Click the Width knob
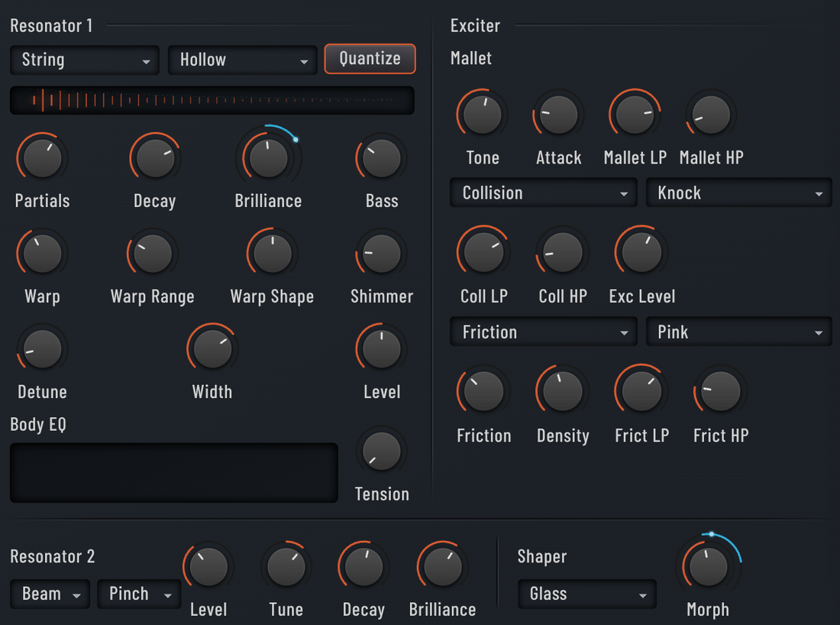 (x=212, y=349)
